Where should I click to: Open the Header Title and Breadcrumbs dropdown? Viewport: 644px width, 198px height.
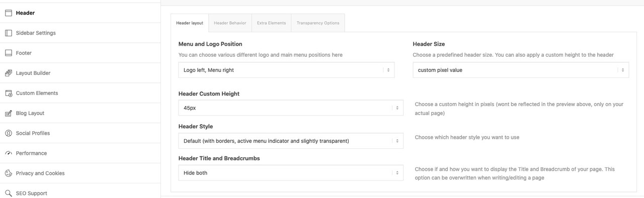click(x=291, y=173)
